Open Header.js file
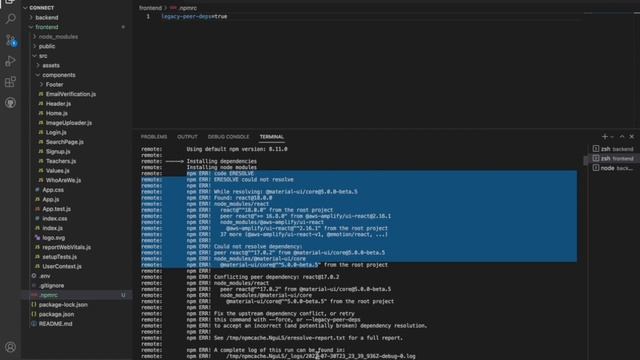 coord(58,104)
